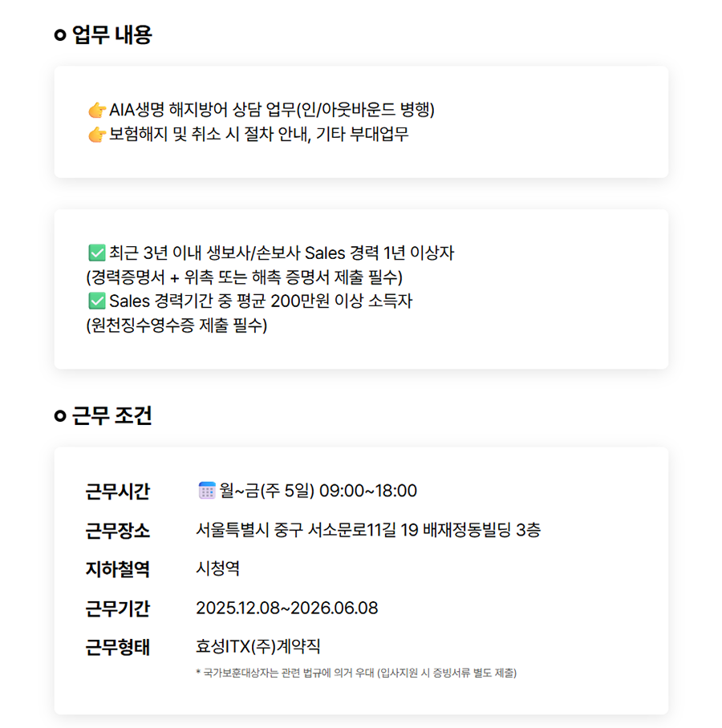This screenshot has height=728, width=722.
Task: Click the 근무장소 label
Action: [117, 530]
